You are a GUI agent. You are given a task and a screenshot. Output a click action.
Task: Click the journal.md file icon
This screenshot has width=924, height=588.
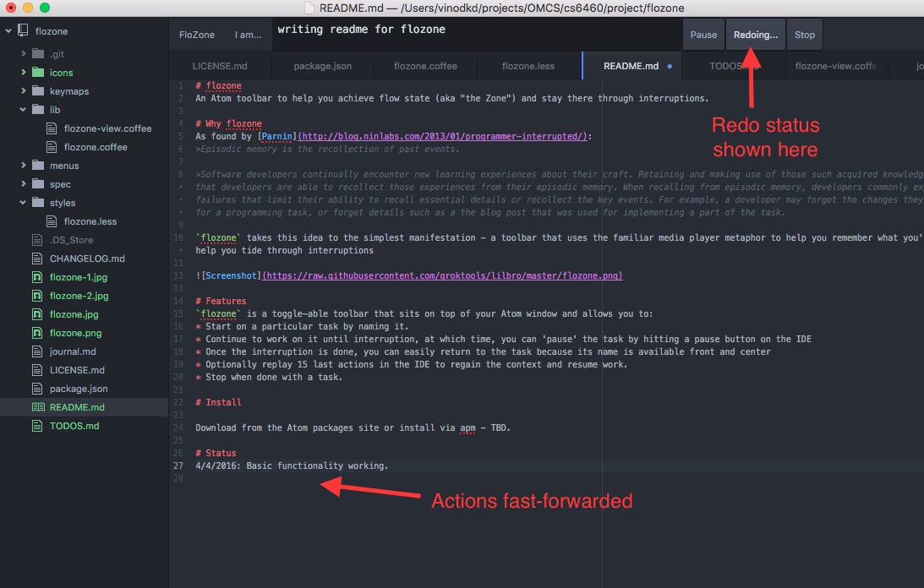tap(37, 351)
